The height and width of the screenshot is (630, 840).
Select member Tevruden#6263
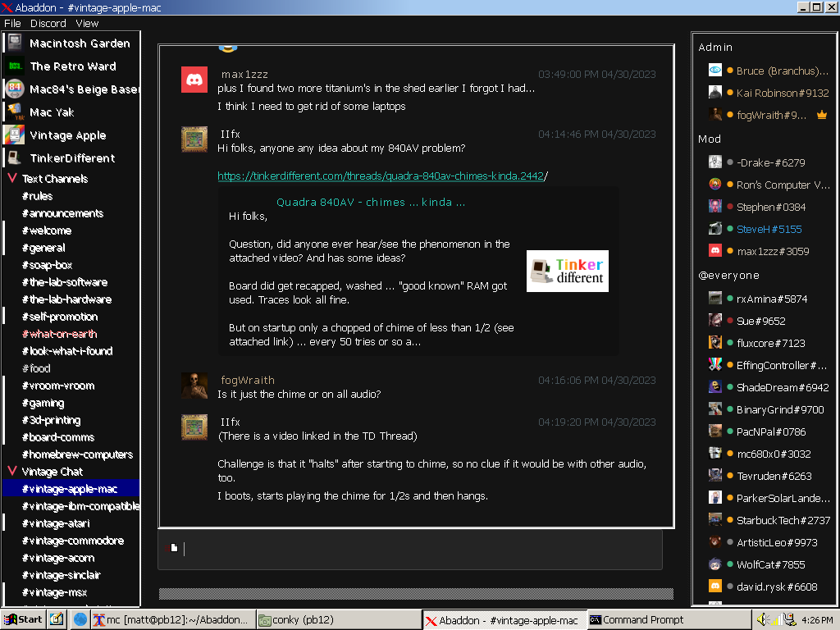(x=774, y=476)
